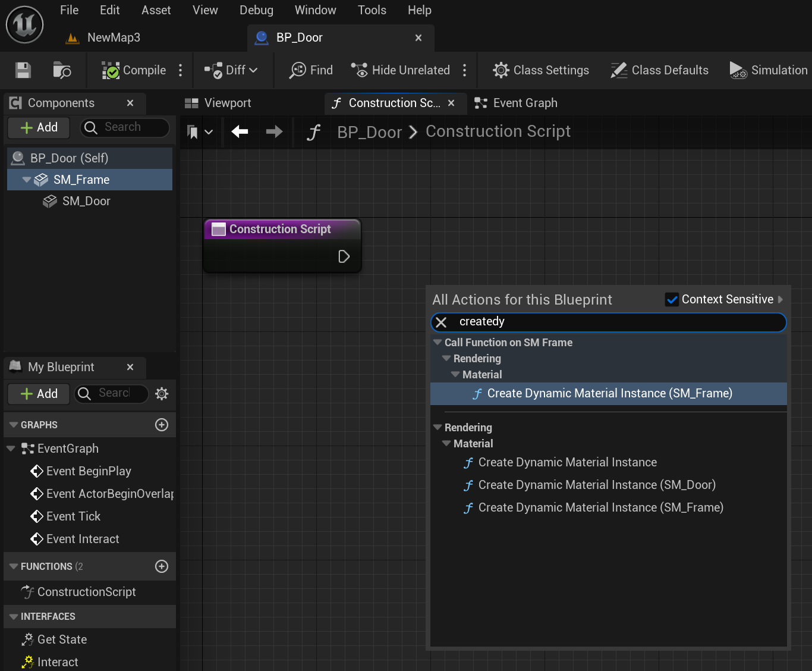Click the Simulation button
Screen dimensions: 812x671
pos(769,70)
